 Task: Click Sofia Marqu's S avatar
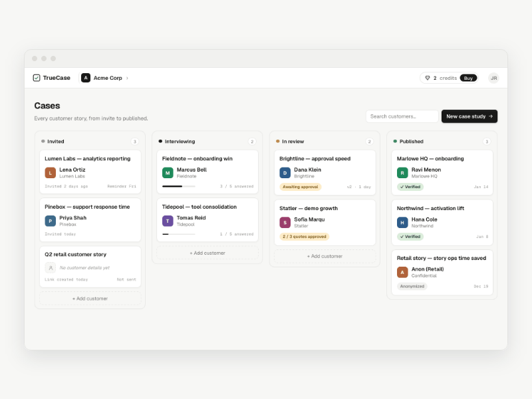285,223
